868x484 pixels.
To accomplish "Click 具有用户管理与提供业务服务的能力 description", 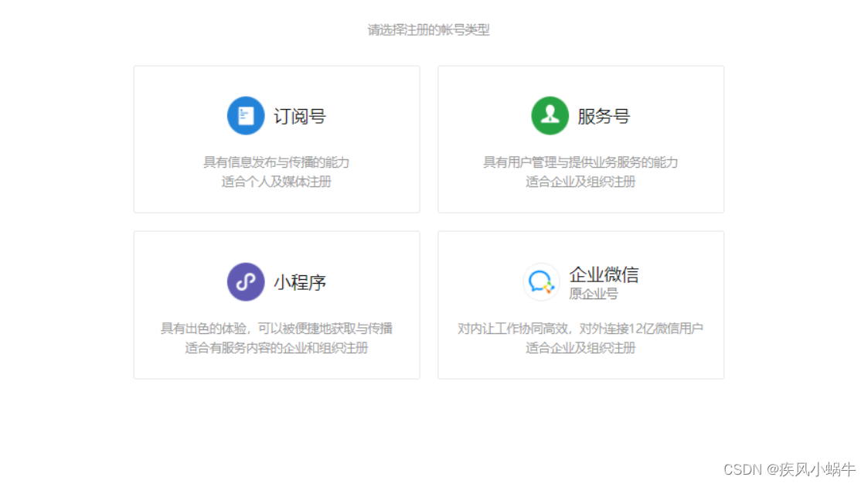I will pos(580,162).
